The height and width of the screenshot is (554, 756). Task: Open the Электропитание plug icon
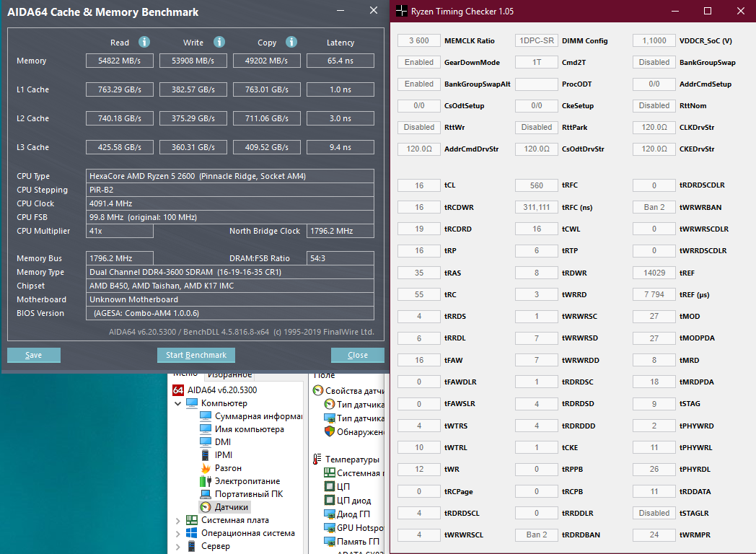click(206, 481)
